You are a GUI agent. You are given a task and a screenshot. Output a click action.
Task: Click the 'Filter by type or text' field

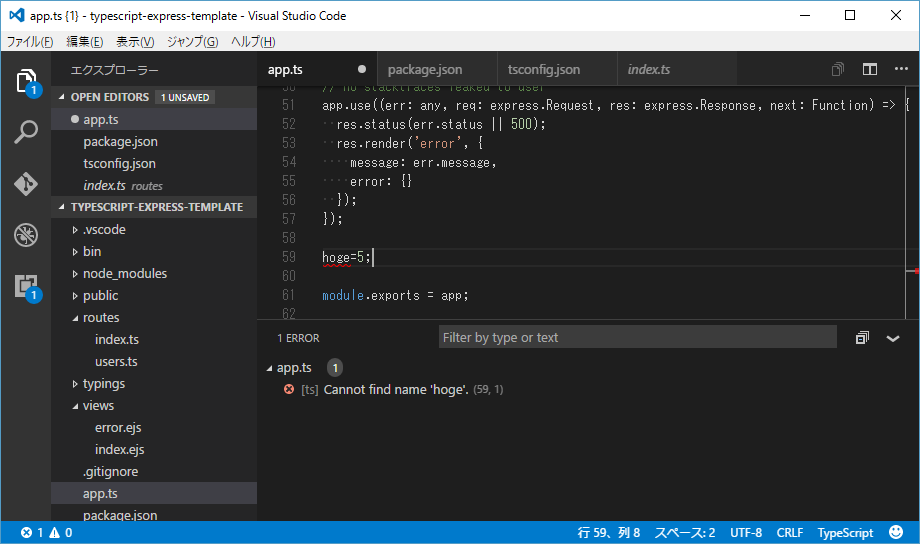(637, 337)
